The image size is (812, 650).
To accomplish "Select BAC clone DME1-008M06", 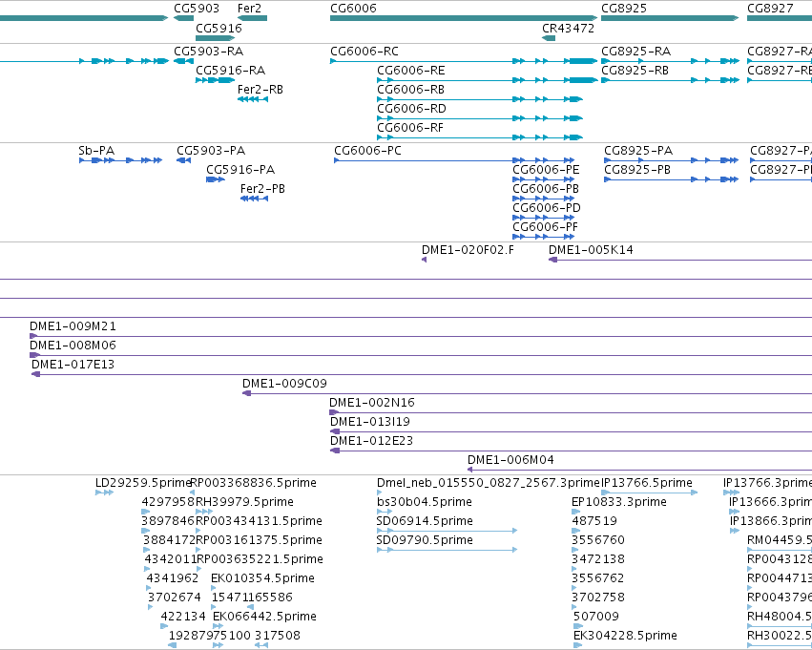I will click(x=421, y=356).
